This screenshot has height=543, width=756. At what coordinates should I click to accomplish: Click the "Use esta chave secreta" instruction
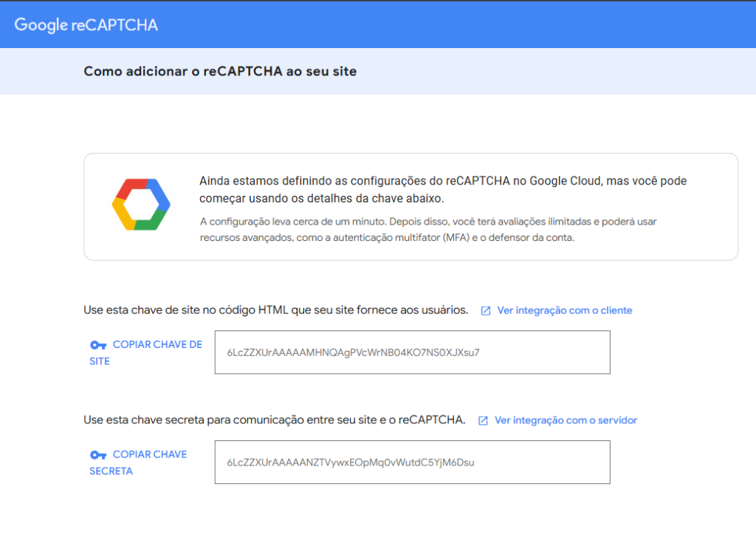pyautogui.click(x=274, y=420)
